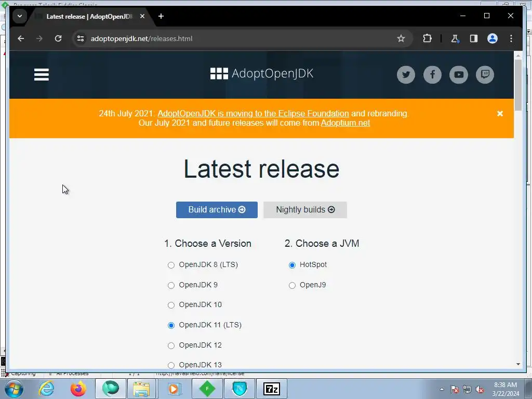Launch Internet Explorer from taskbar
This screenshot has width=532, height=399.
coord(46,389)
